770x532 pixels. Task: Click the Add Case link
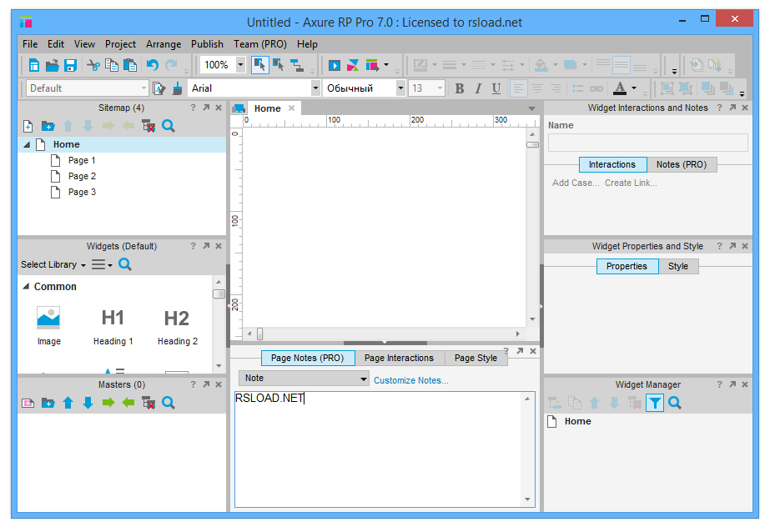(x=576, y=183)
